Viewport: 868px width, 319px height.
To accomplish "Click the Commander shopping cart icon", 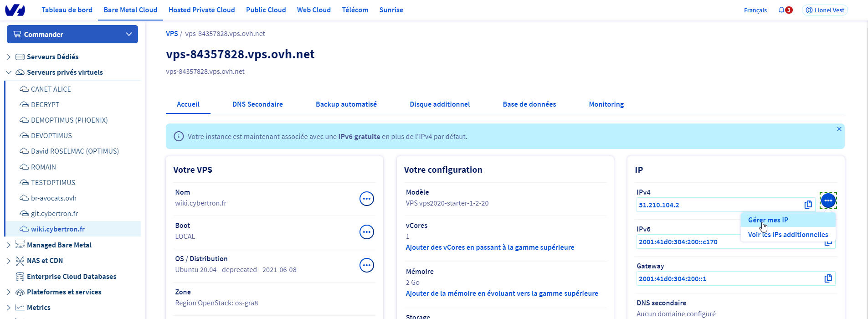I will (17, 34).
